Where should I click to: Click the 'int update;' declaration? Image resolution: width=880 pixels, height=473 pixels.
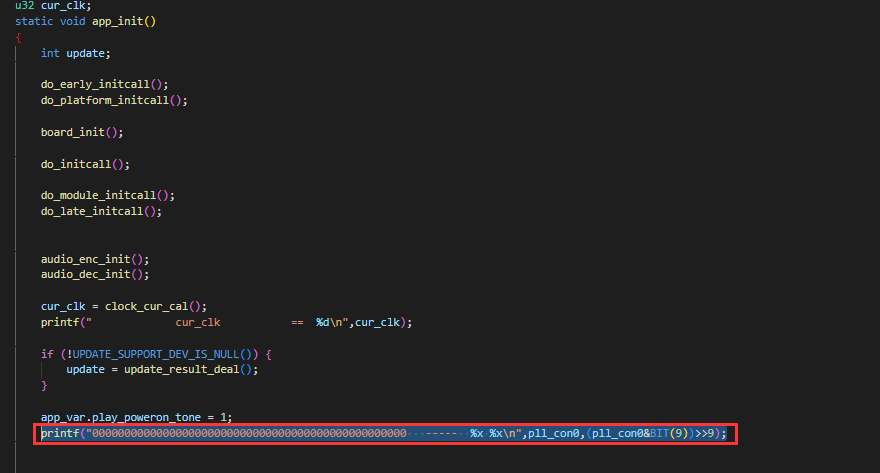coord(76,53)
